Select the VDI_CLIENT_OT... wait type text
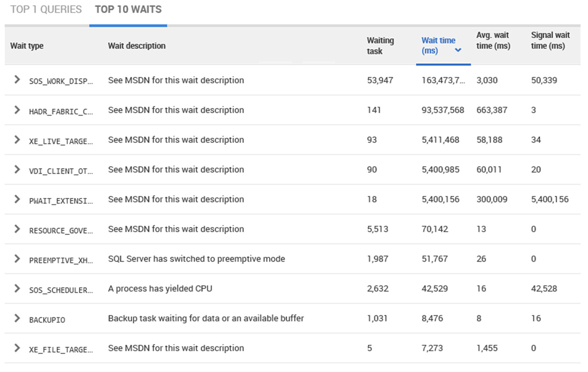Screen dimensions: 588x372 click(x=61, y=171)
